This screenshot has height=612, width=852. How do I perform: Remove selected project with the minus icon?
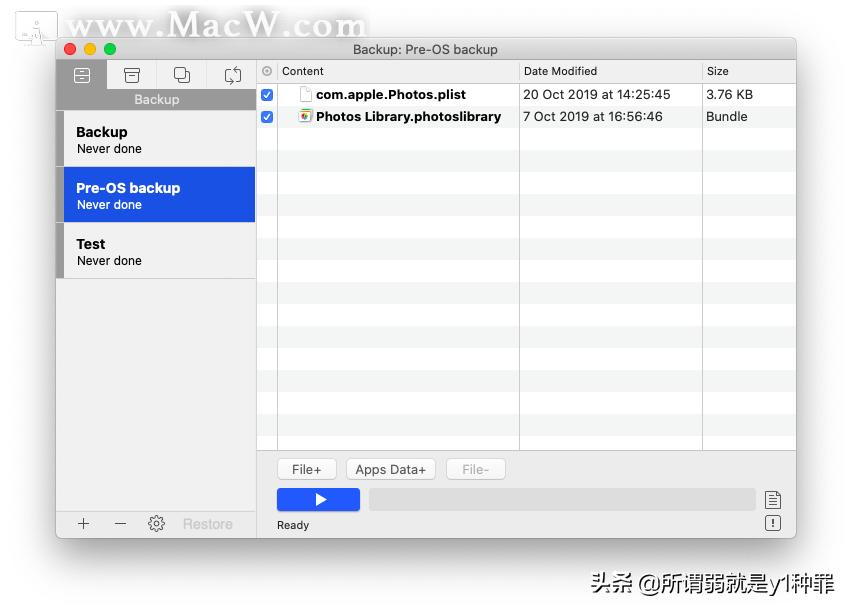click(x=119, y=523)
